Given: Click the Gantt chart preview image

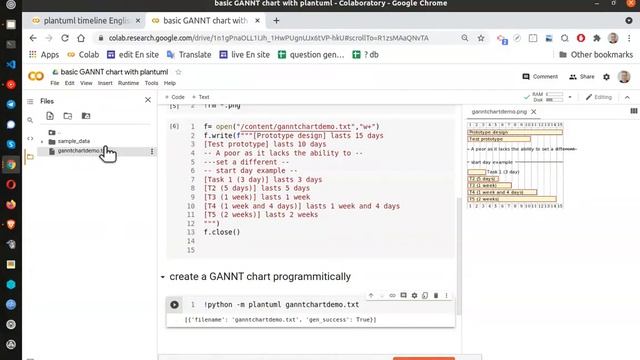Looking at the screenshot, I should [522, 165].
